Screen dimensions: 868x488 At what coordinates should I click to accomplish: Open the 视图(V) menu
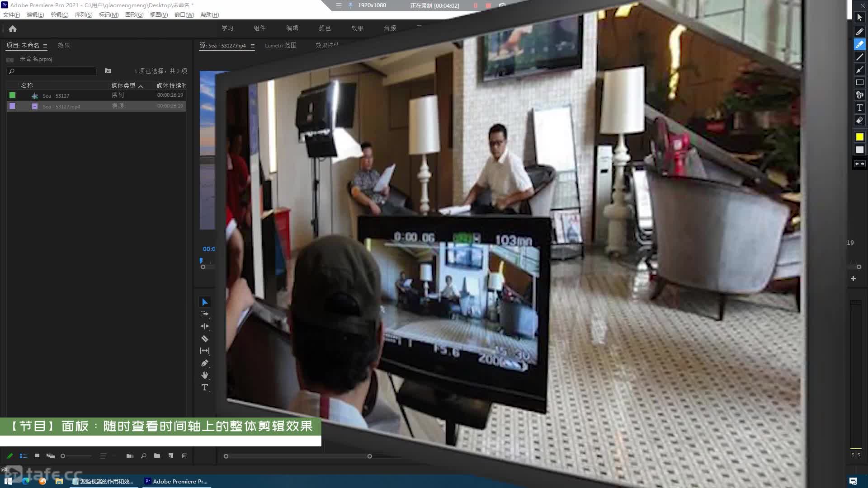159,15
